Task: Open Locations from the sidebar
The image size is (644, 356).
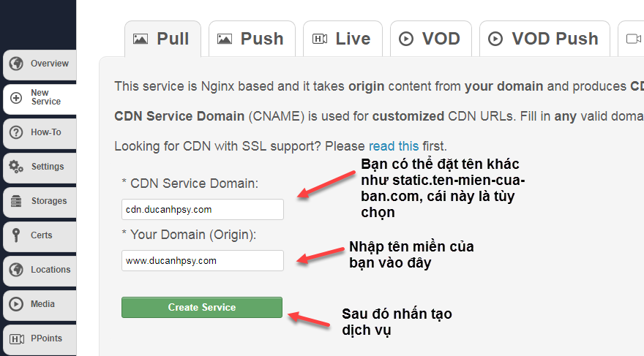Action: [x=40, y=270]
